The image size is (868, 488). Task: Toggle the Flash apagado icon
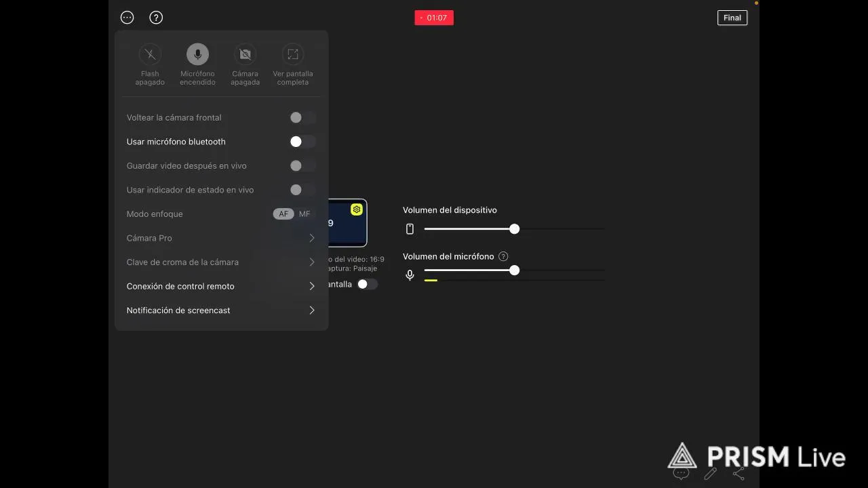pos(150,54)
